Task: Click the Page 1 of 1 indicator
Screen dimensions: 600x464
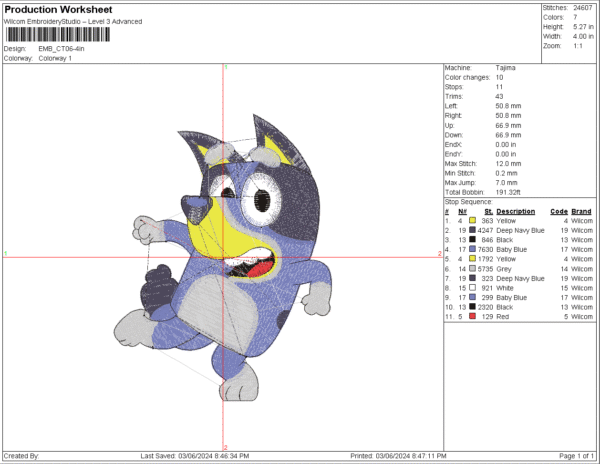Action: 576,456
